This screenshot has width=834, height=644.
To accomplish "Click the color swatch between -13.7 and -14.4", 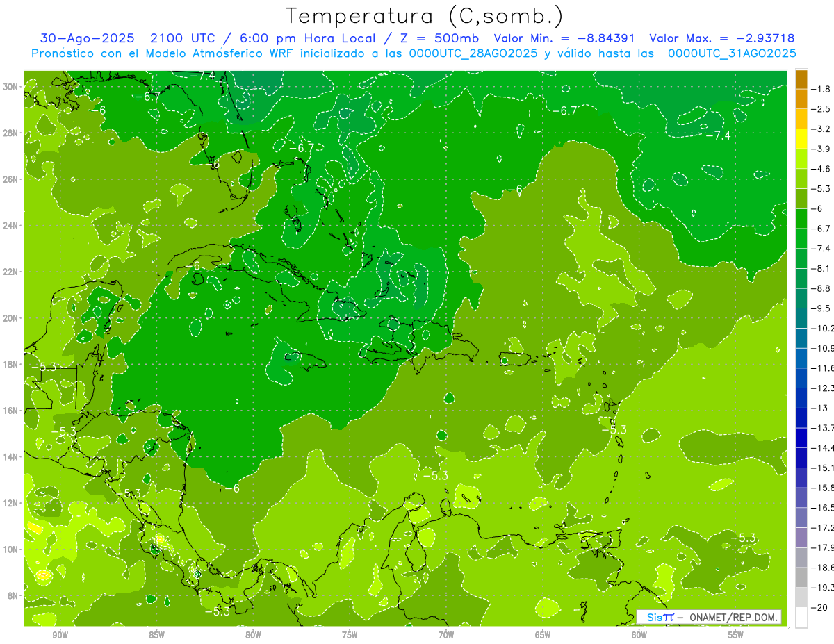I will click(801, 438).
